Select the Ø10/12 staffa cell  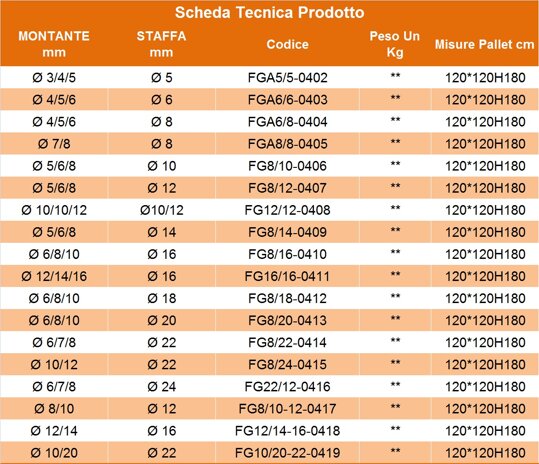pos(162,210)
